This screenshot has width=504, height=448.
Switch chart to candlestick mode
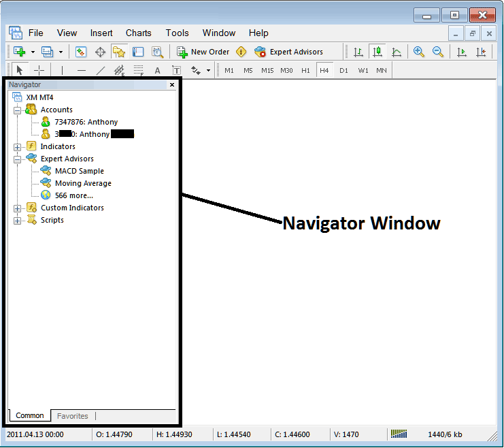click(x=377, y=52)
